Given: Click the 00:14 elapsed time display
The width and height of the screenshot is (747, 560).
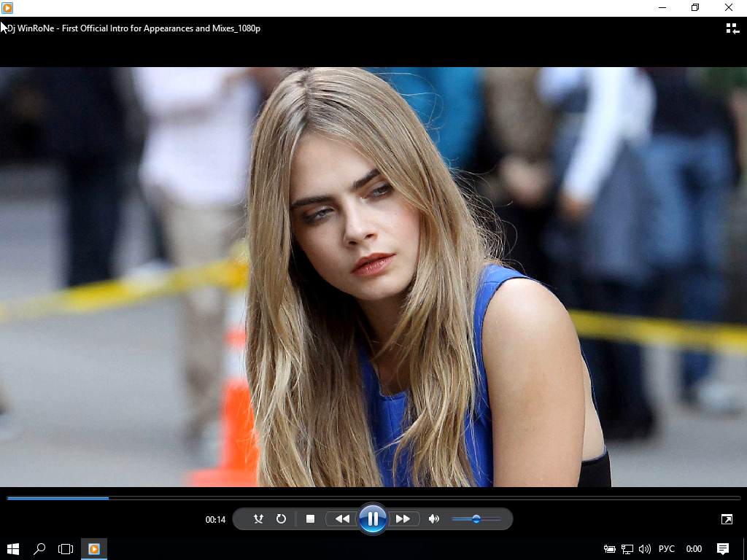Looking at the screenshot, I should [x=215, y=519].
